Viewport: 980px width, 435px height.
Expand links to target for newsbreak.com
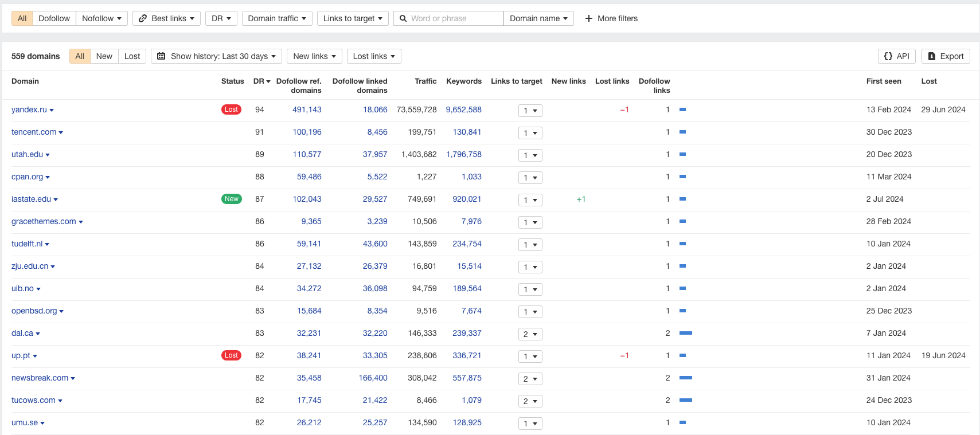point(530,379)
